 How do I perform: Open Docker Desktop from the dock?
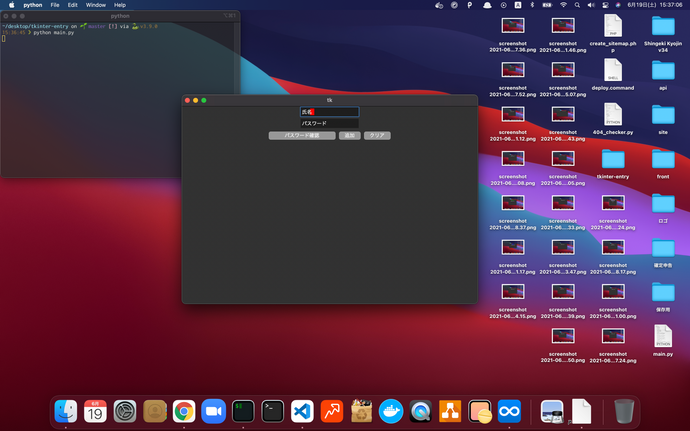click(x=391, y=411)
